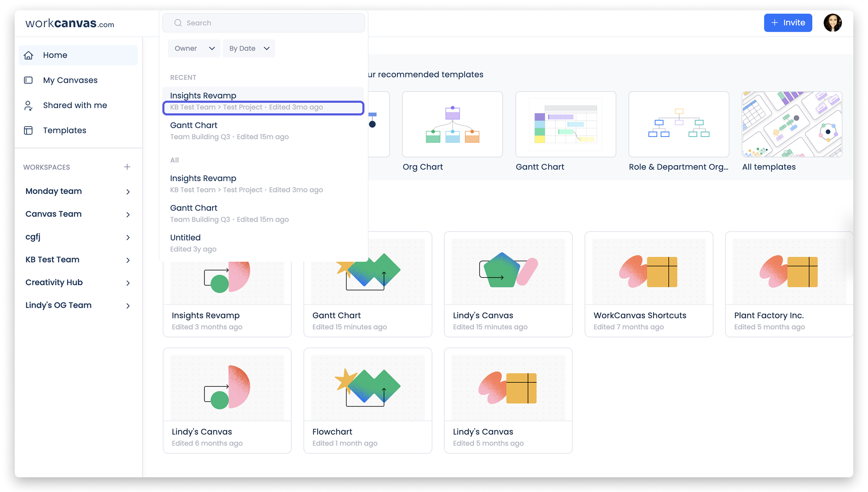Click 'Plant Factory Inc.' card title
868x492 pixels.
click(x=769, y=315)
